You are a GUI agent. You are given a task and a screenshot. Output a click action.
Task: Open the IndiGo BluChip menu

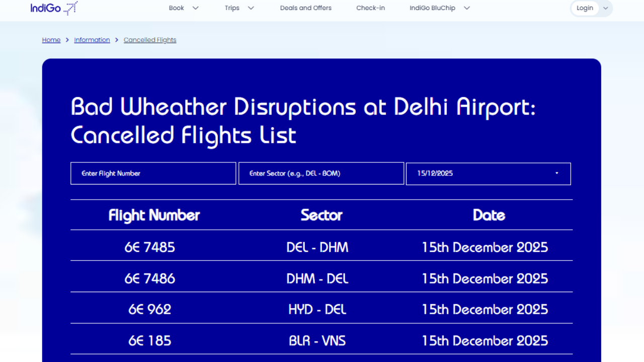click(x=433, y=8)
